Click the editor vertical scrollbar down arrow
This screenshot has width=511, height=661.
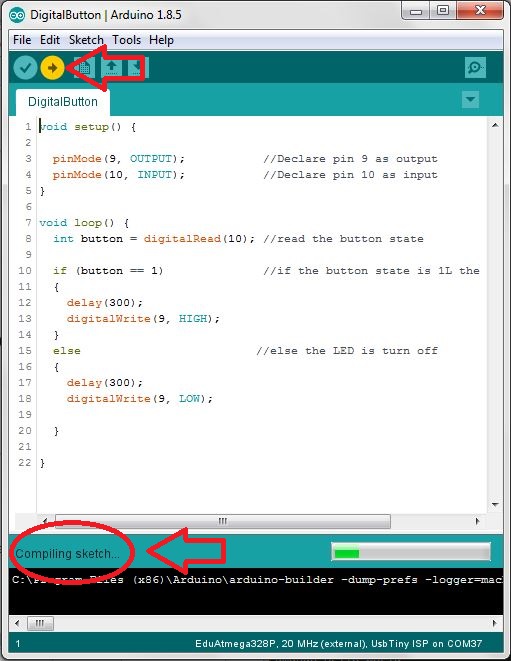point(495,505)
